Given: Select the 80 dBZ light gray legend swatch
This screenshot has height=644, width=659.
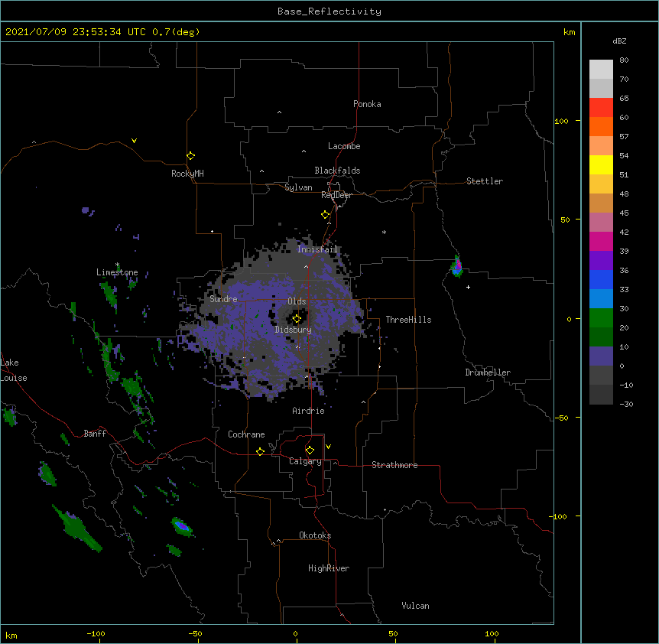Looking at the screenshot, I should click(x=601, y=70).
